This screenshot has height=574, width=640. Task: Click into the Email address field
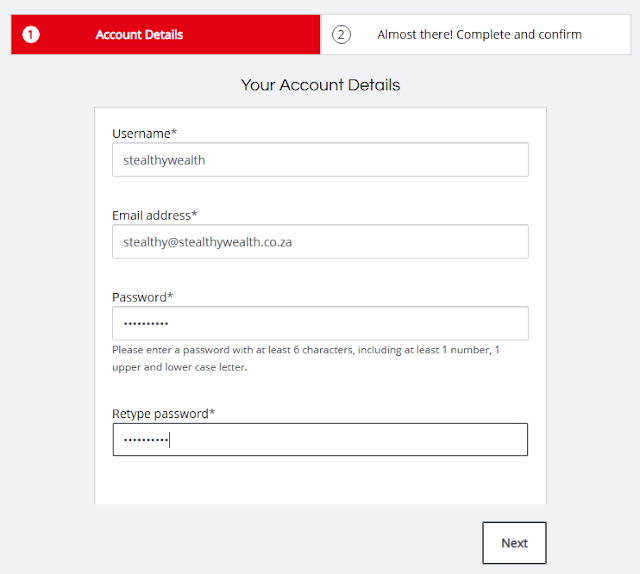320,242
